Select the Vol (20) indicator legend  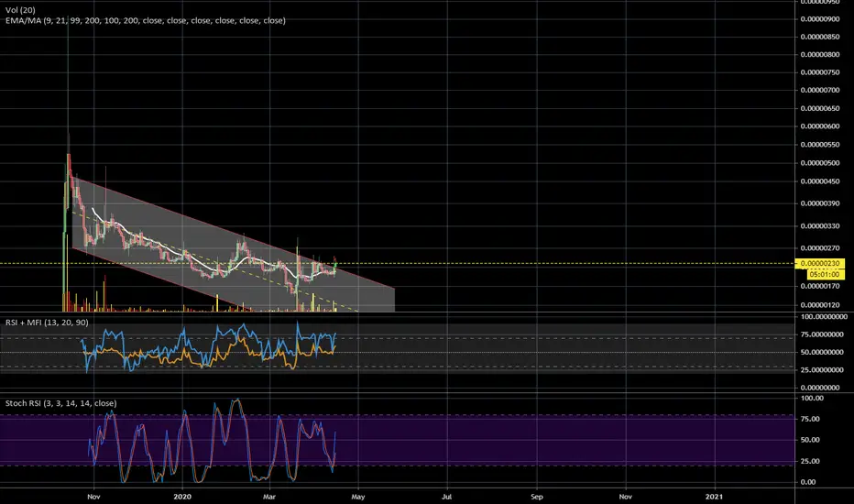coord(20,10)
